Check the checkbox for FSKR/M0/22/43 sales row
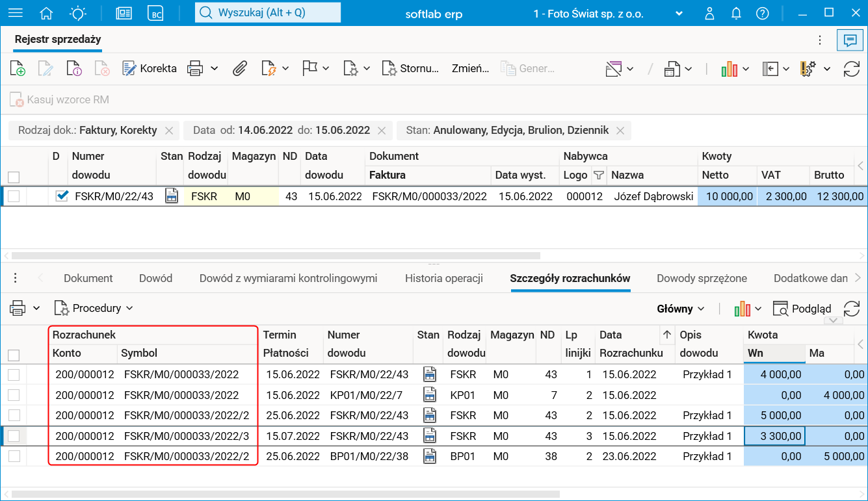 14,196
